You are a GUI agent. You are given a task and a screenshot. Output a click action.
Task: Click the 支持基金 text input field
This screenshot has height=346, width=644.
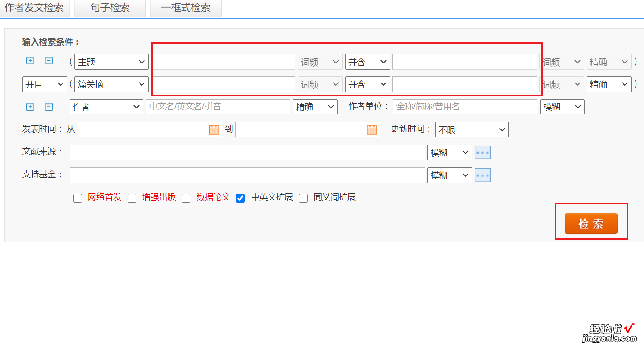click(247, 175)
